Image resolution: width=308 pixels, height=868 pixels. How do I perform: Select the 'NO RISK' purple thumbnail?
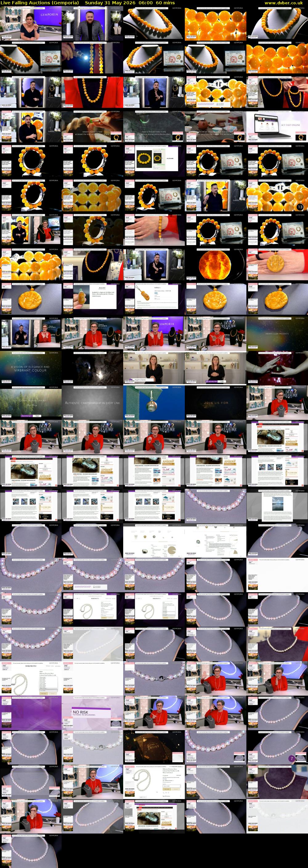(92, 713)
